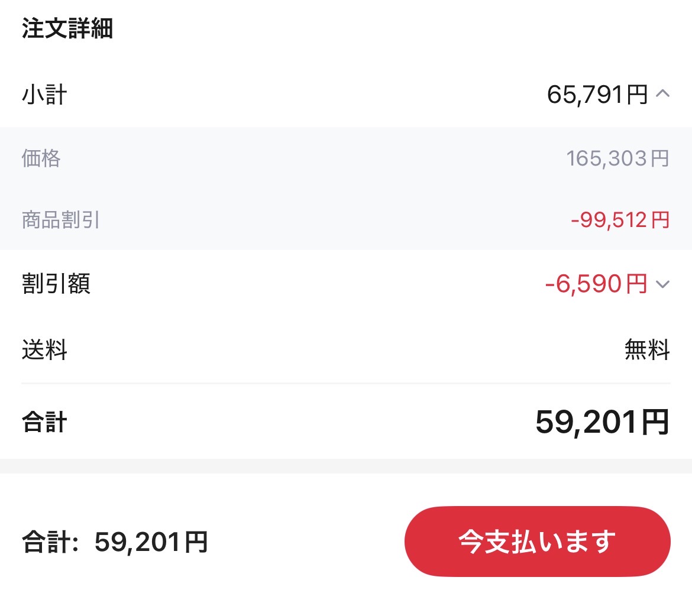Expand the 割引額 details chevron
Image resolution: width=692 pixels, height=616 pixels.
coord(662,284)
